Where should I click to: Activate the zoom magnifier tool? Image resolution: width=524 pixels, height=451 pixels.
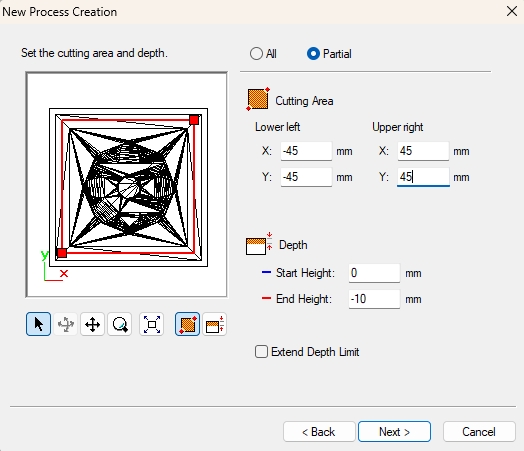pyautogui.click(x=120, y=324)
